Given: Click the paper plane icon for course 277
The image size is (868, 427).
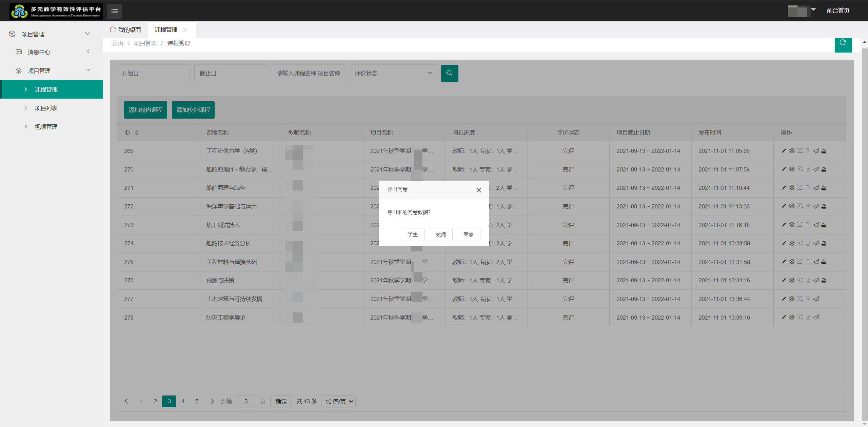Looking at the screenshot, I should pos(816,299).
